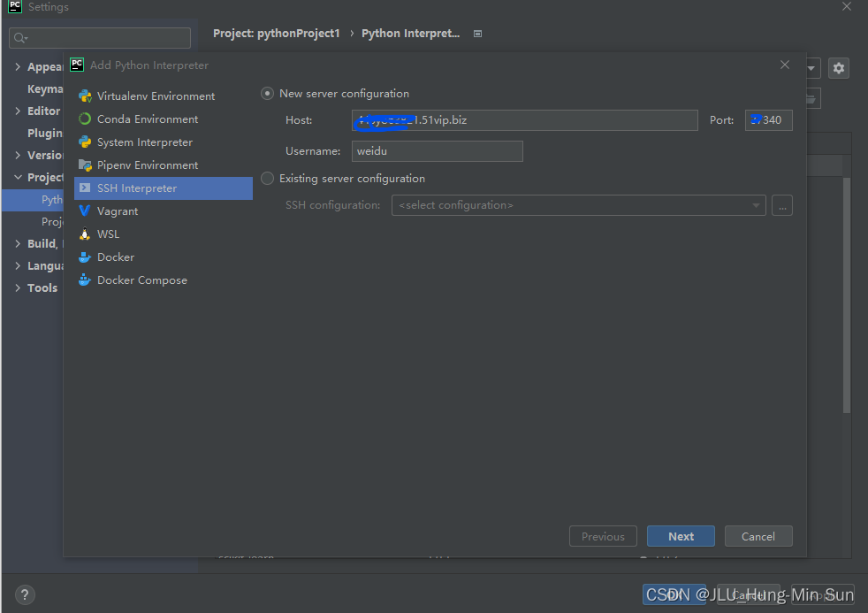Open help via question mark button
Image resolution: width=868 pixels, height=613 pixels.
[x=25, y=594]
